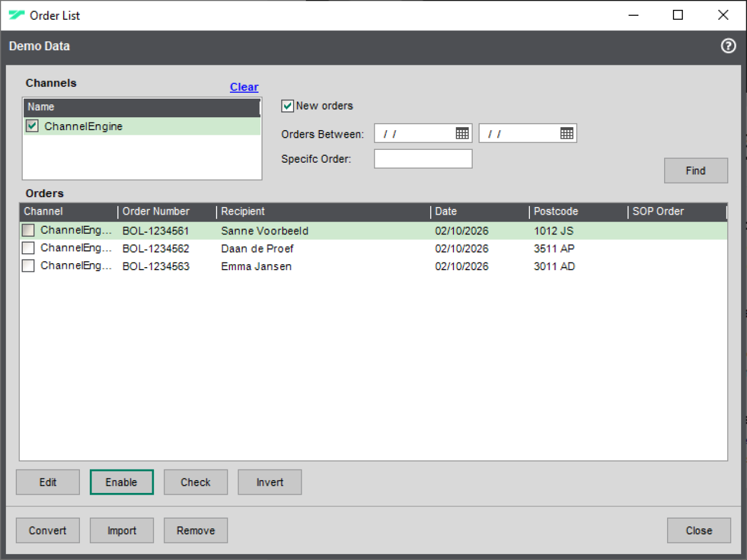Click the Name header in Channels list

pyautogui.click(x=142, y=107)
